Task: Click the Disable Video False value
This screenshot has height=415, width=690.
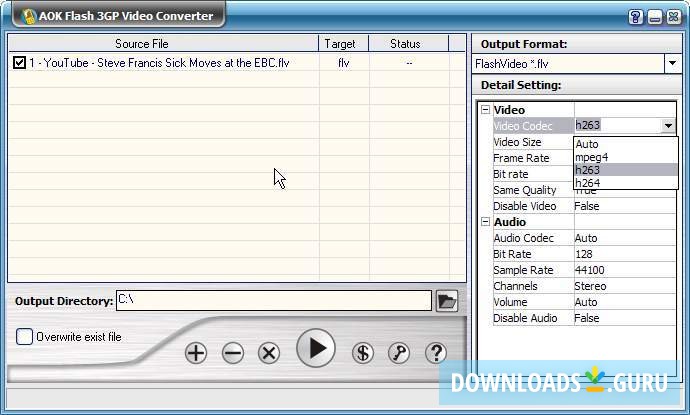Action: pyautogui.click(x=587, y=206)
